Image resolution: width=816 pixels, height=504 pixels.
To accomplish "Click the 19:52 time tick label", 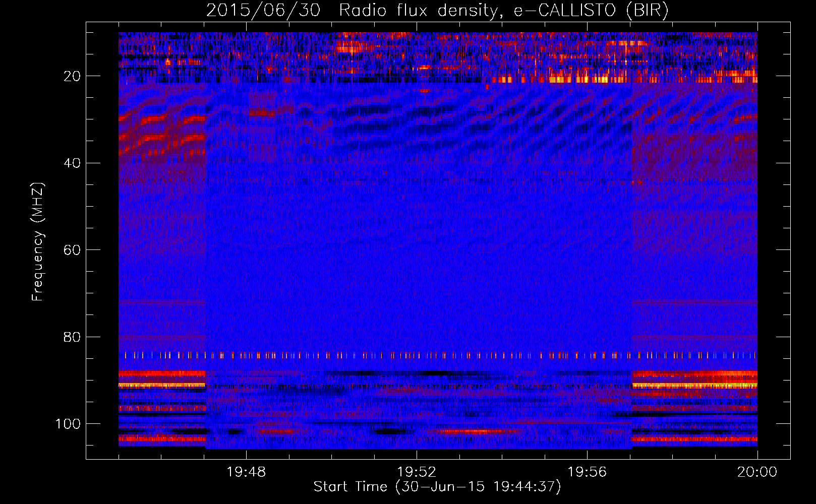I will point(417,472).
